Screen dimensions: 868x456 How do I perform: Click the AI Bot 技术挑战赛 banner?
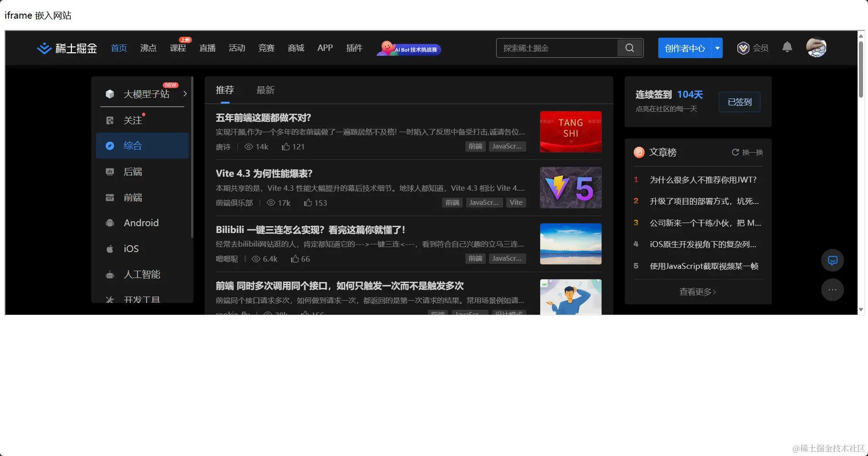point(409,48)
